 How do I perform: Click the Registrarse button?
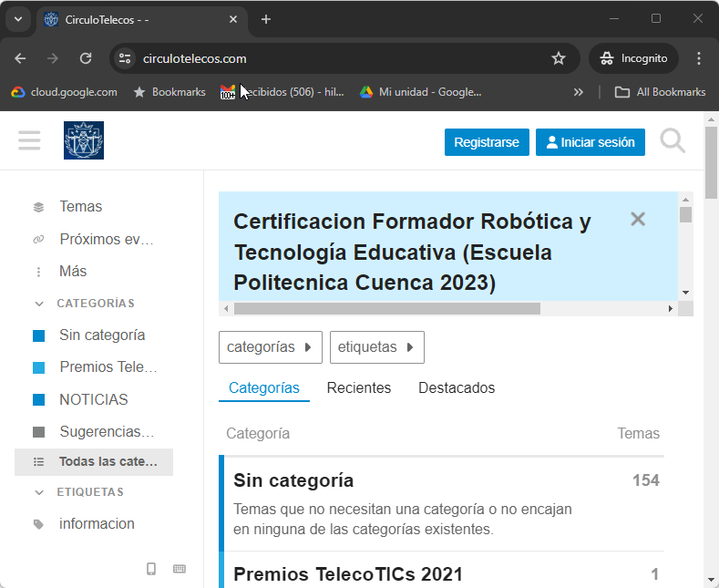487,142
